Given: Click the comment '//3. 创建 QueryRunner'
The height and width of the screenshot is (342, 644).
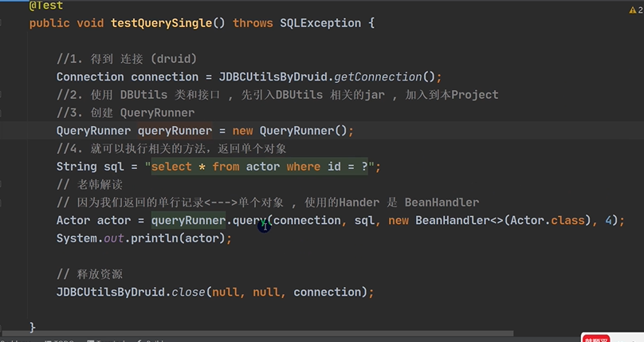Looking at the screenshot, I should [125, 113].
